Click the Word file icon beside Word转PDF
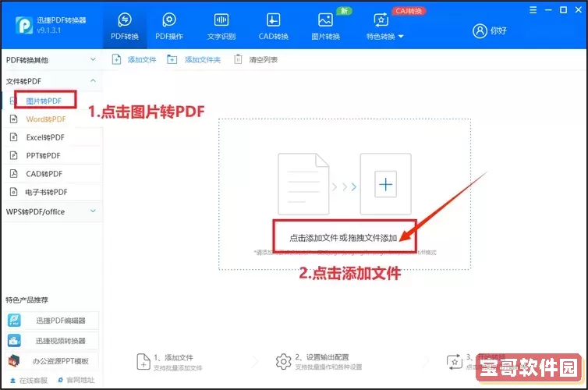Image resolution: width=588 pixels, height=390 pixels. [13, 119]
